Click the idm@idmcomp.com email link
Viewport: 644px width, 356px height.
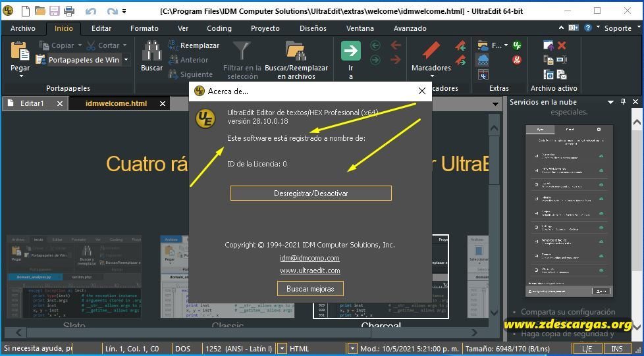coord(309,258)
